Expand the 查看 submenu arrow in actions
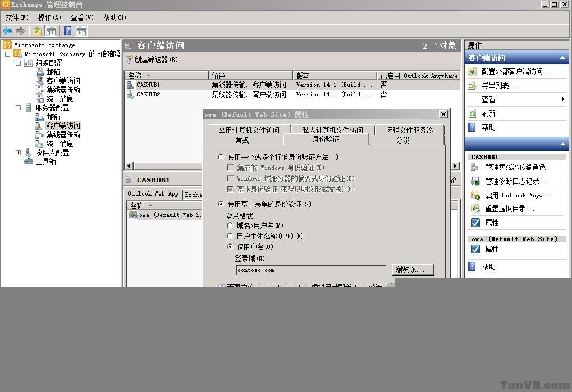 563,99
